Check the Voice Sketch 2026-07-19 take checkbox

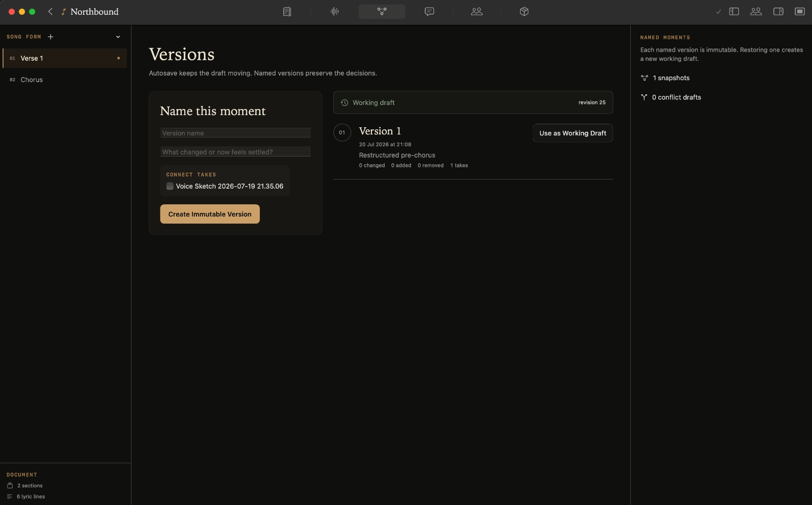click(x=170, y=186)
